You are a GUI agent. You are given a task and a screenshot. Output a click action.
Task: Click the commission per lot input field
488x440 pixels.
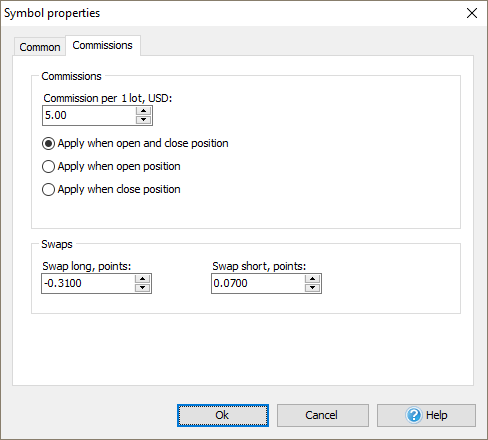pos(89,116)
